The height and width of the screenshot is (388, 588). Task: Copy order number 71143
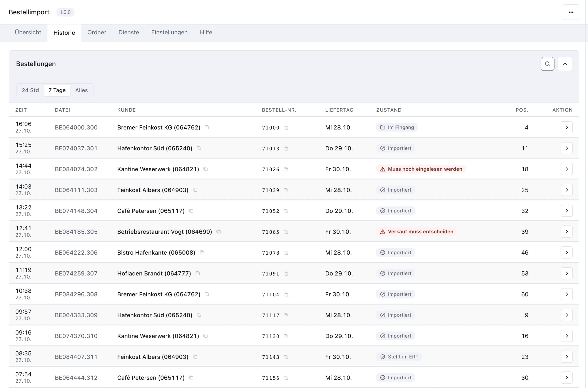pos(286,357)
